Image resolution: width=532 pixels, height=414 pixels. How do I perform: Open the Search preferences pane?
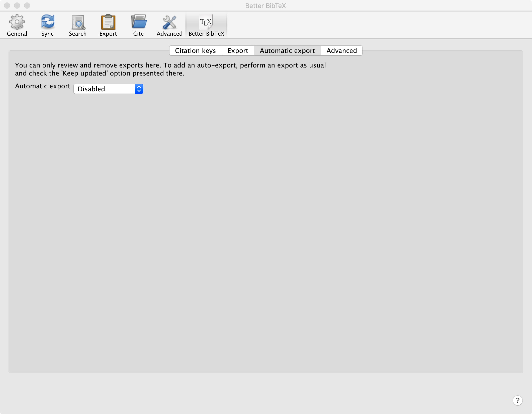coord(78,25)
